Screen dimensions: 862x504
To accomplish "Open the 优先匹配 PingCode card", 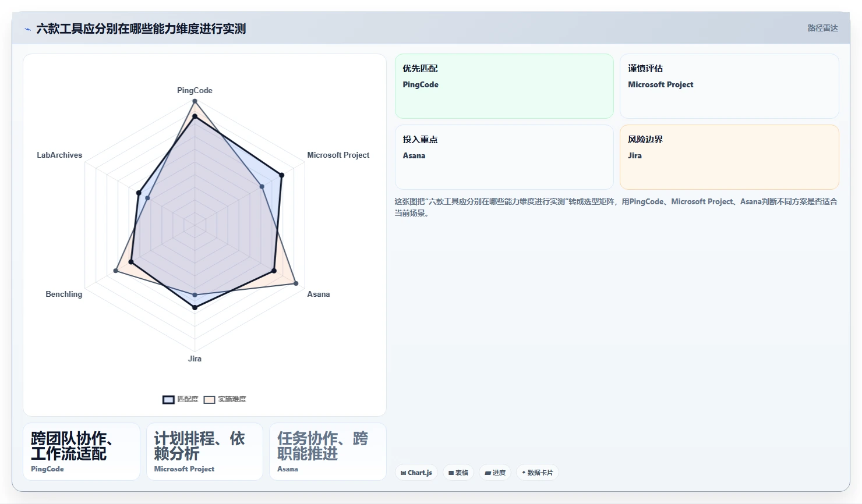I will pyautogui.click(x=504, y=86).
